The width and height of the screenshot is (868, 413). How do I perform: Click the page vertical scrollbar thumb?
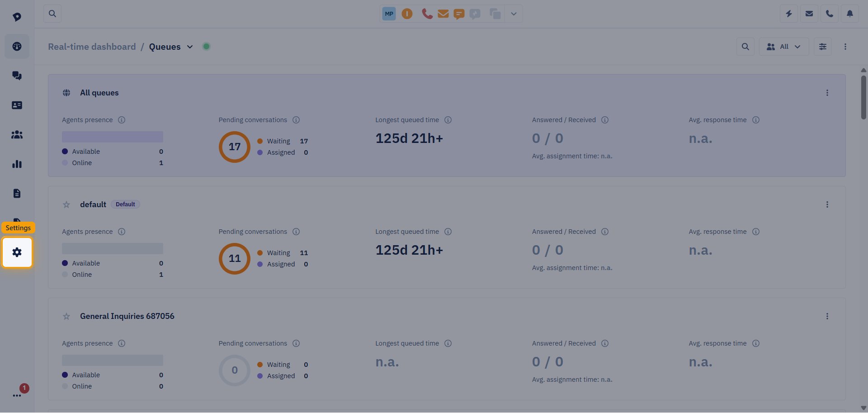coord(863,97)
